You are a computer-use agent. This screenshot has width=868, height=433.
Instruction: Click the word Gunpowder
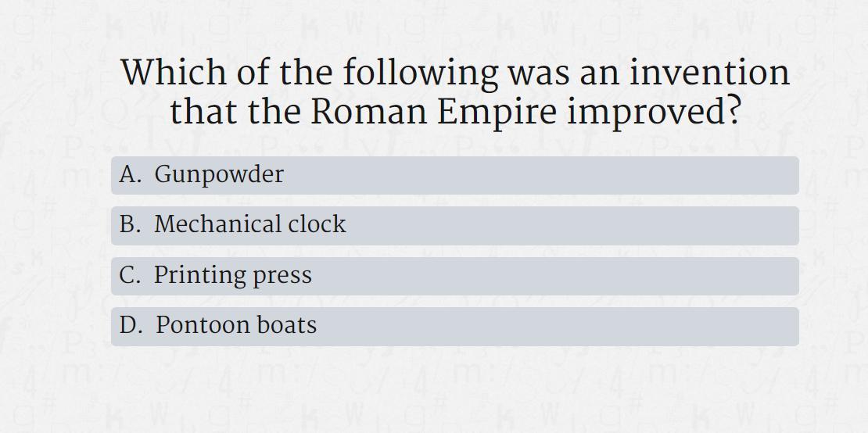219,175
